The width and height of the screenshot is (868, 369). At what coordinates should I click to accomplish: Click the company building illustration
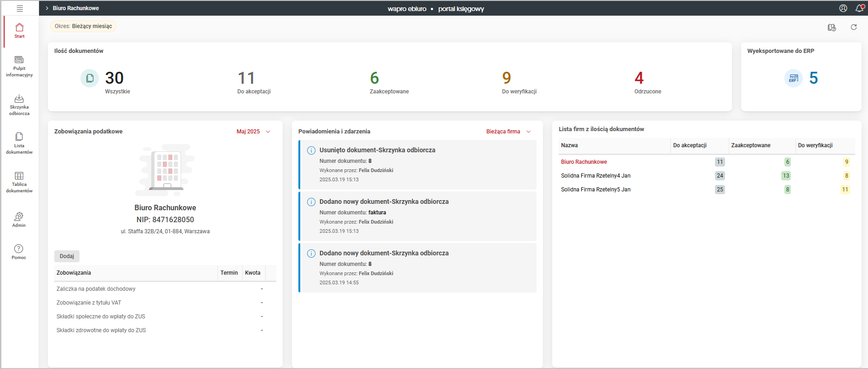click(x=165, y=169)
